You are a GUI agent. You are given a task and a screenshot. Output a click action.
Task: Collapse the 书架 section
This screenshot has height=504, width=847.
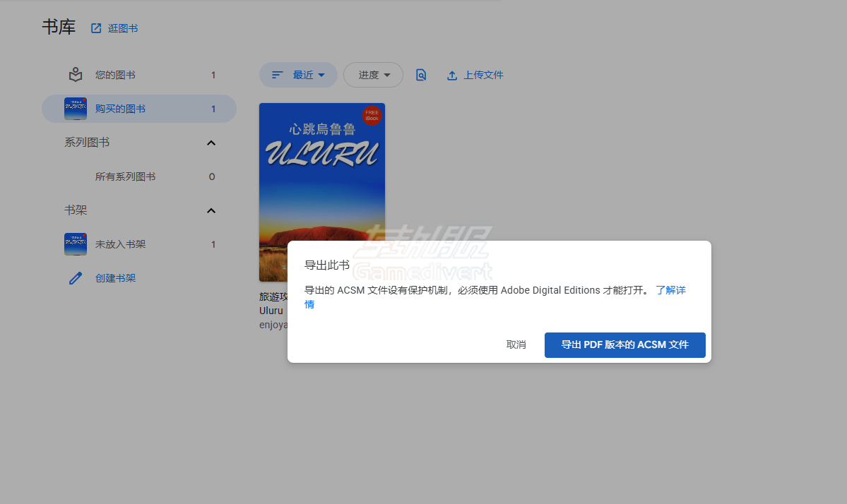click(x=211, y=211)
